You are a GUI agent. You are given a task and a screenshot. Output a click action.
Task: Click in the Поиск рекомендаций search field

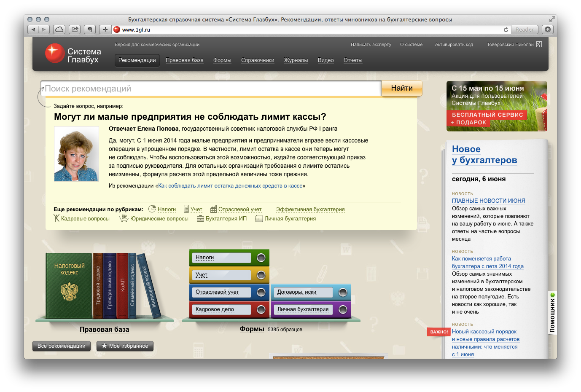click(211, 89)
